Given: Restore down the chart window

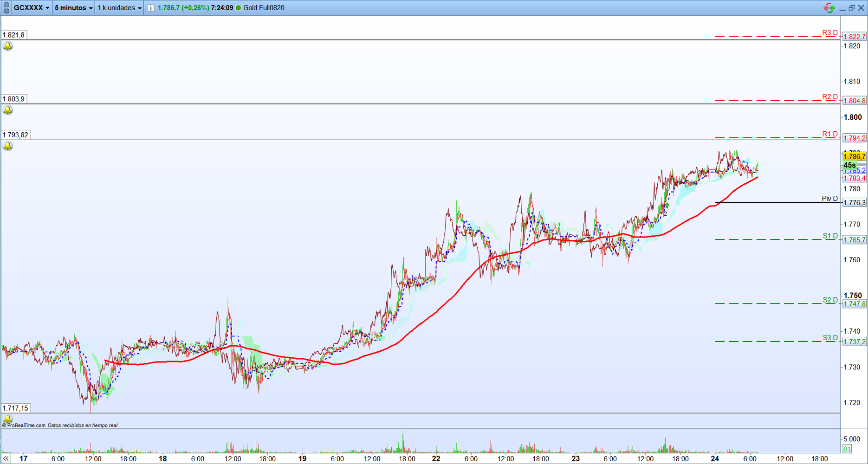Looking at the screenshot, I should 852,8.
